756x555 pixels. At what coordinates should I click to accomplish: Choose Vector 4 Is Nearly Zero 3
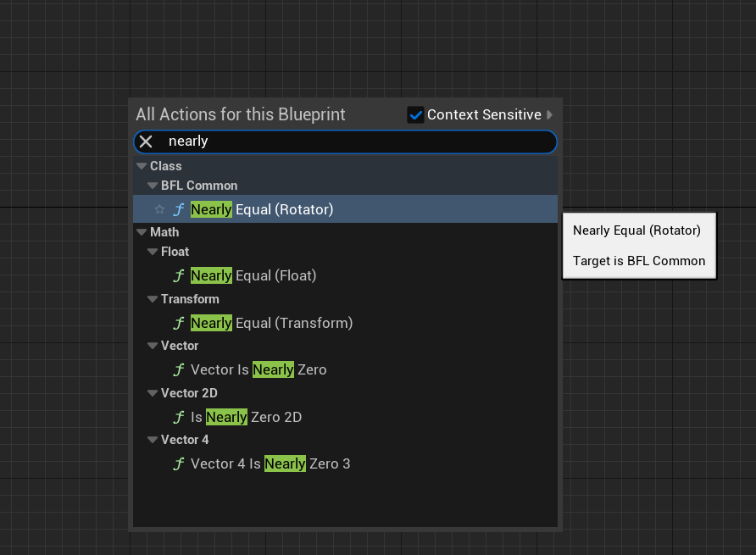(345, 463)
